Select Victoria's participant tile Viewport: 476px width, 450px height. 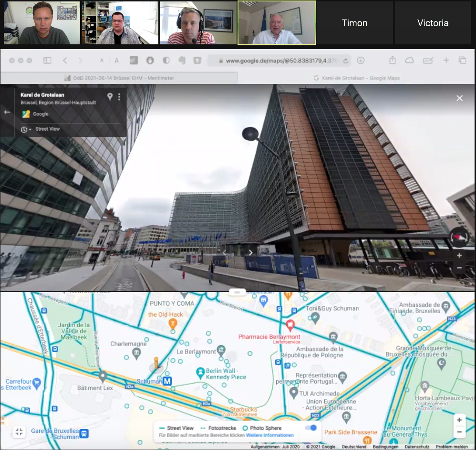click(433, 23)
